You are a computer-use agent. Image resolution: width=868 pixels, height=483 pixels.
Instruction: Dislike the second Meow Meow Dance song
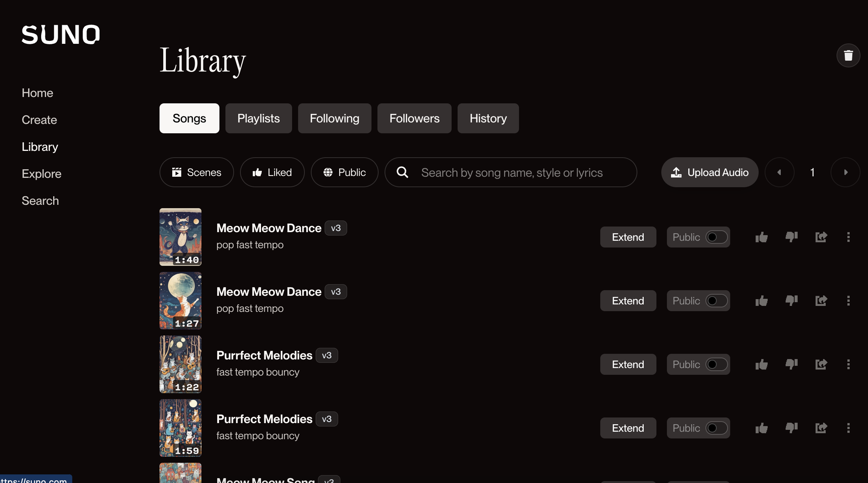tap(791, 301)
